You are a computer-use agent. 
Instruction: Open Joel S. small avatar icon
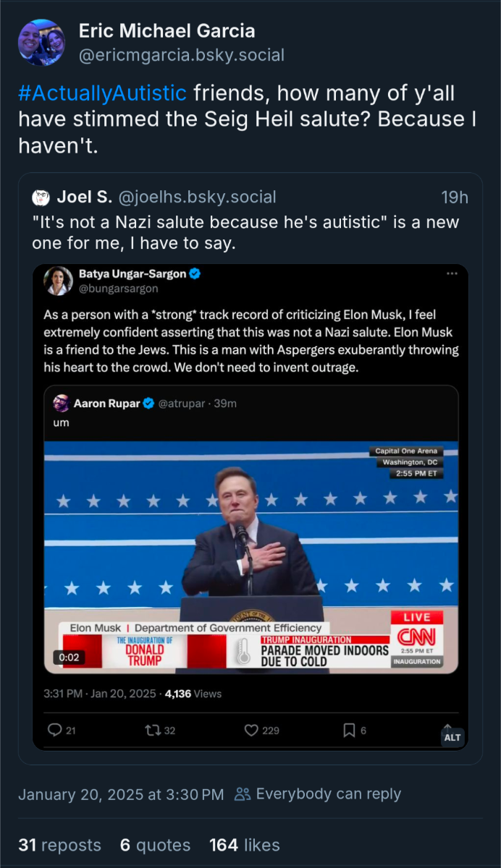pyautogui.click(x=41, y=197)
